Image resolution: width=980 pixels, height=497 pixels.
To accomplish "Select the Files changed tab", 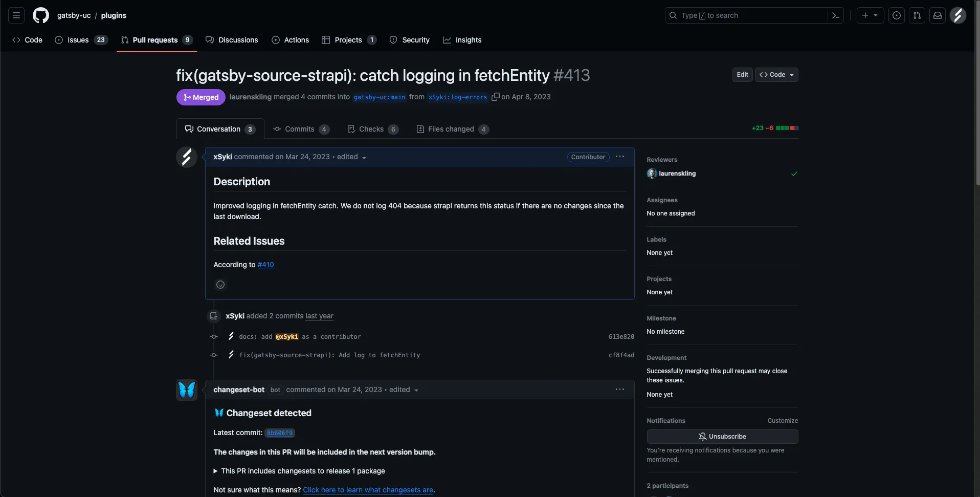I will tap(453, 129).
